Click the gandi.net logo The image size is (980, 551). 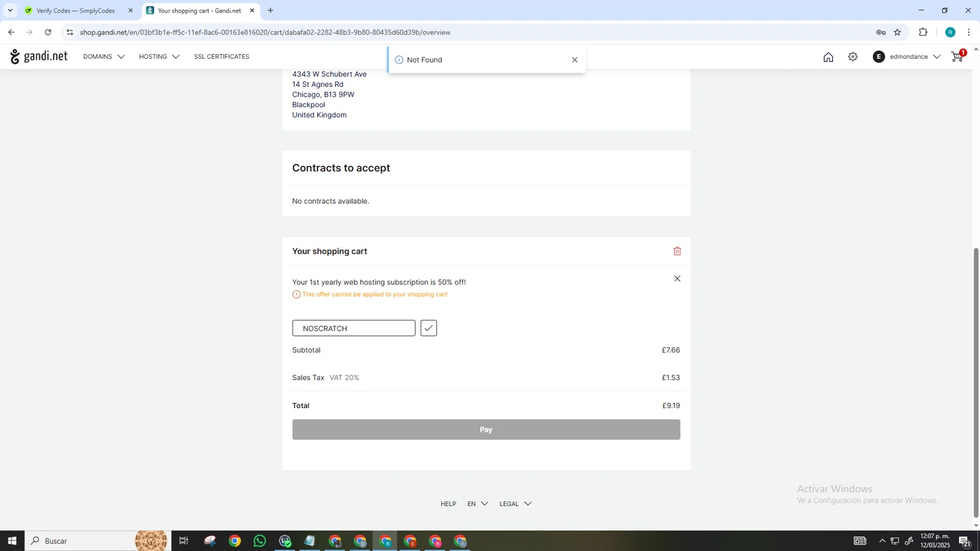pyautogui.click(x=39, y=57)
